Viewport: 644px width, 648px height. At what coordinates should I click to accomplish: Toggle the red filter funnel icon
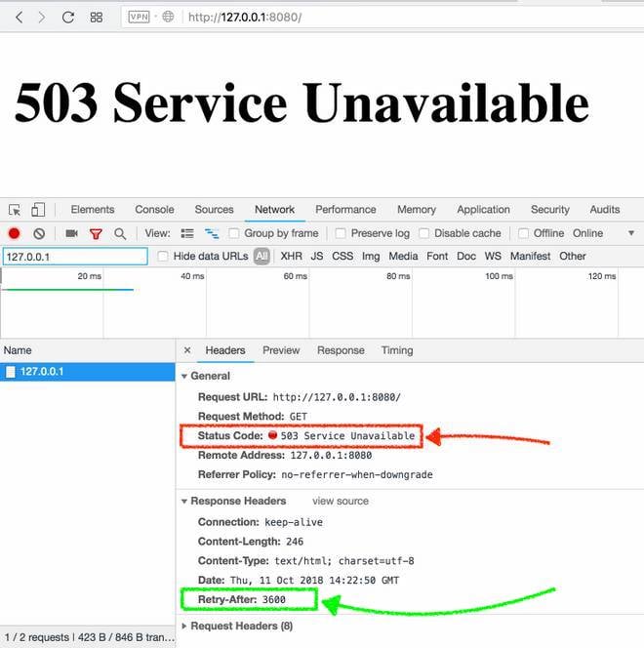coord(96,234)
